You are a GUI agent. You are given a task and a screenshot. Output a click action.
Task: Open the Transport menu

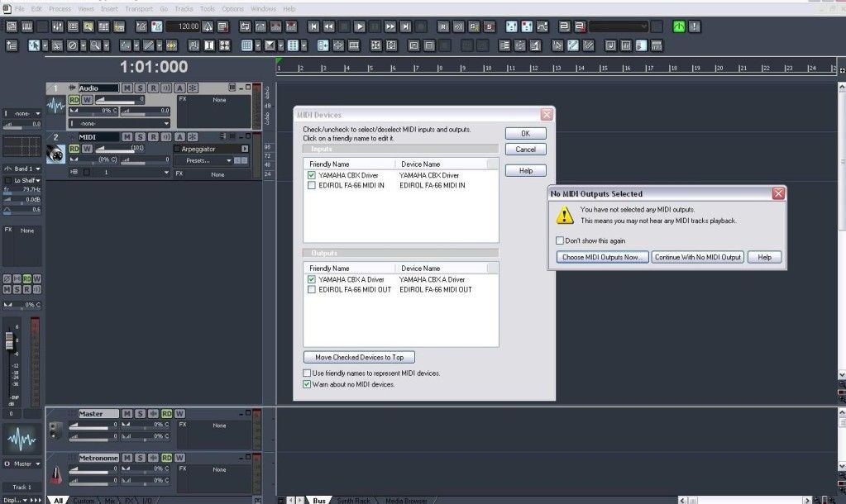coord(139,8)
